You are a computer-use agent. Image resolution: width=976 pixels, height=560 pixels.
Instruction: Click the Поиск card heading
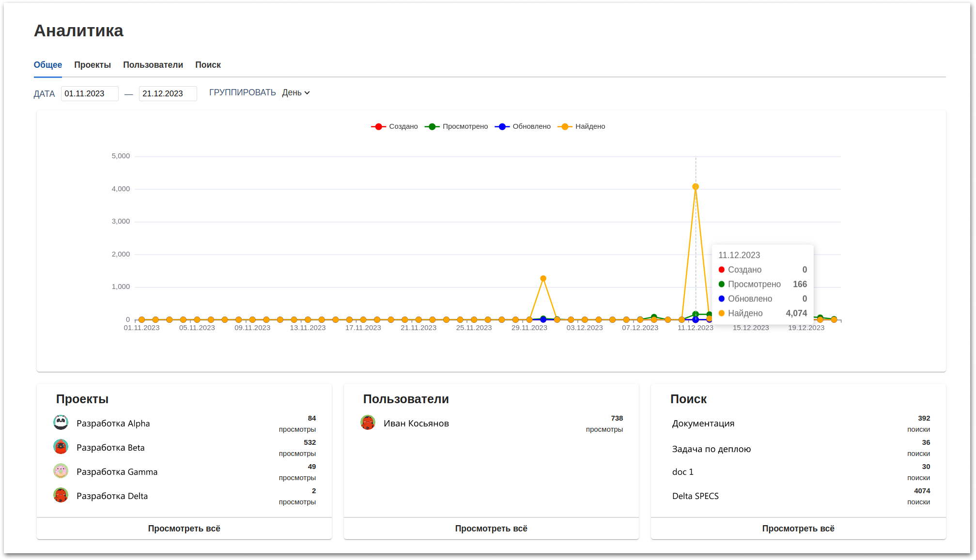(x=688, y=399)
